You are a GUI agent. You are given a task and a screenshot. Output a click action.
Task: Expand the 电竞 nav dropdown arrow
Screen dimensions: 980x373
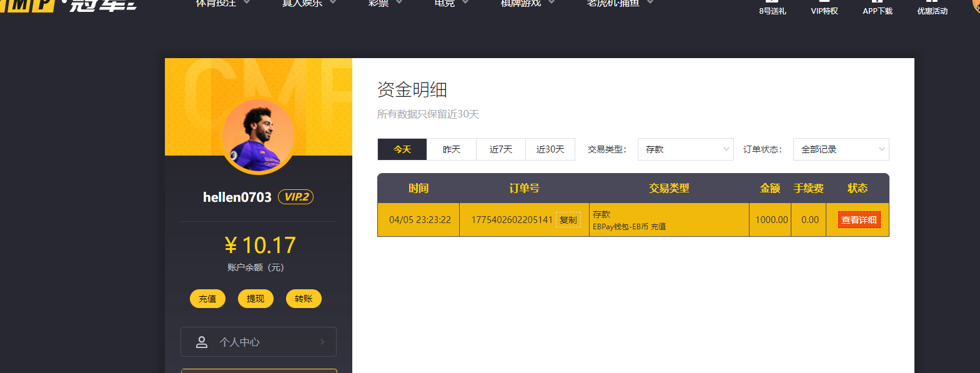click(x=465, y=2)
